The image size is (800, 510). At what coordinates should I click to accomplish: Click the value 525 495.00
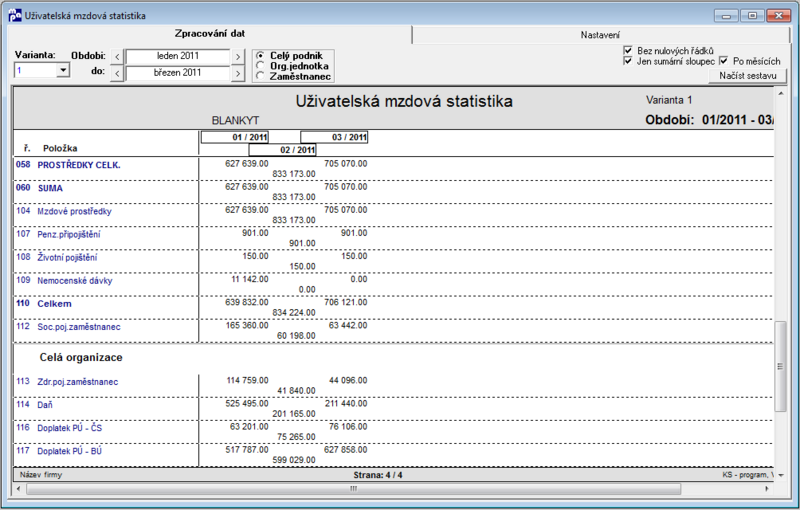pos(247,403)
